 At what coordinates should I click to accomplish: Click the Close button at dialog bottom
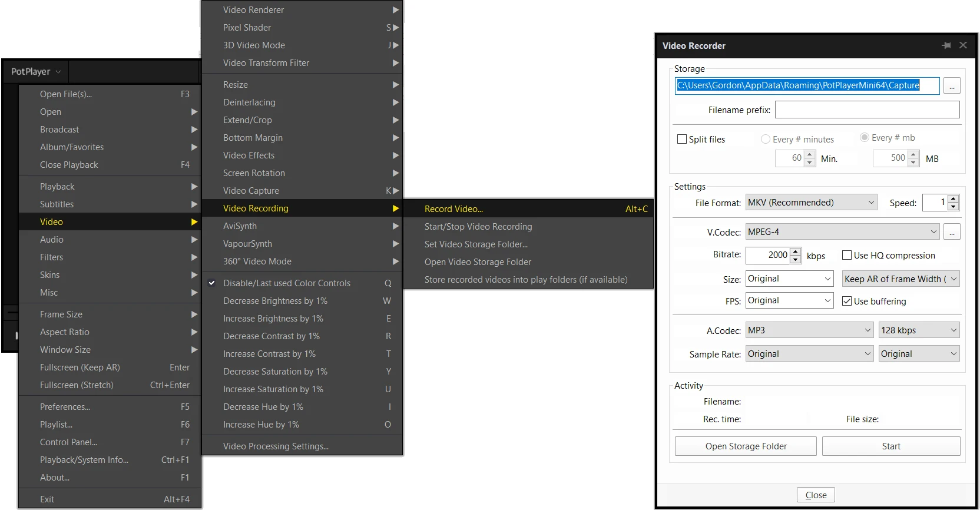tap(816, 495)
